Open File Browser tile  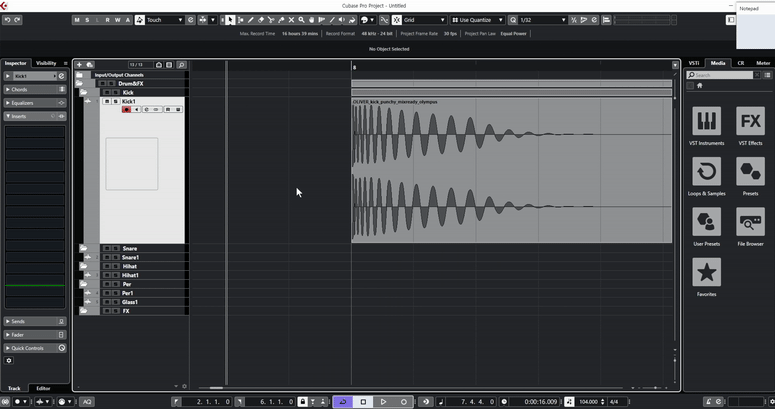pyautogui.click(x=750, y=222)
